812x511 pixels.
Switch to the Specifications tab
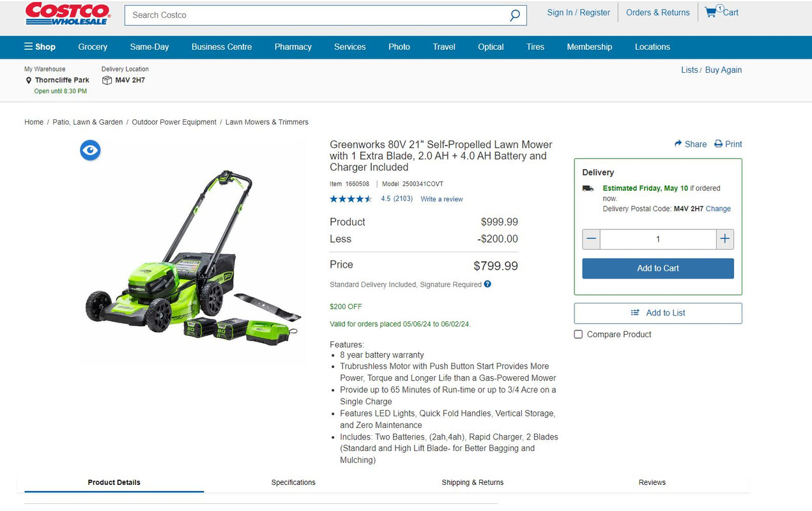(x=293, y=482)
